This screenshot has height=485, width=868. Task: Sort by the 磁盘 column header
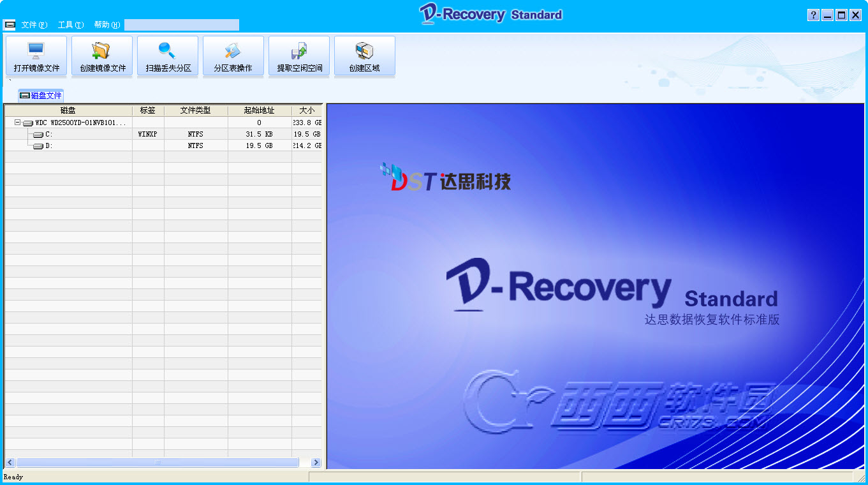pos(68,110)
